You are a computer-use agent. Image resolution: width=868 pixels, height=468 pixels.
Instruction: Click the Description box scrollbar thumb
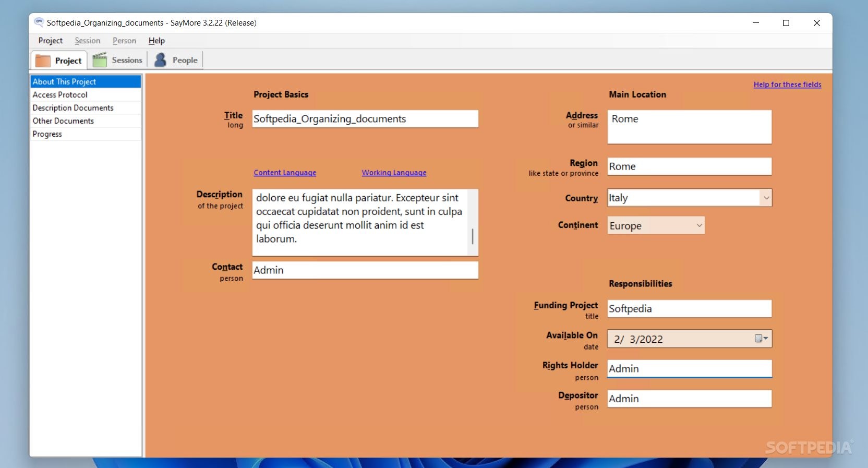pos(473,236)
